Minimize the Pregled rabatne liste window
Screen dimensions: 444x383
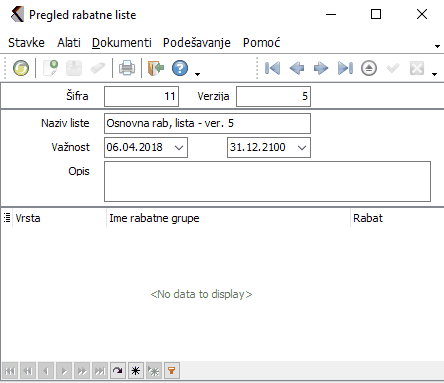(x=331, y=14)
